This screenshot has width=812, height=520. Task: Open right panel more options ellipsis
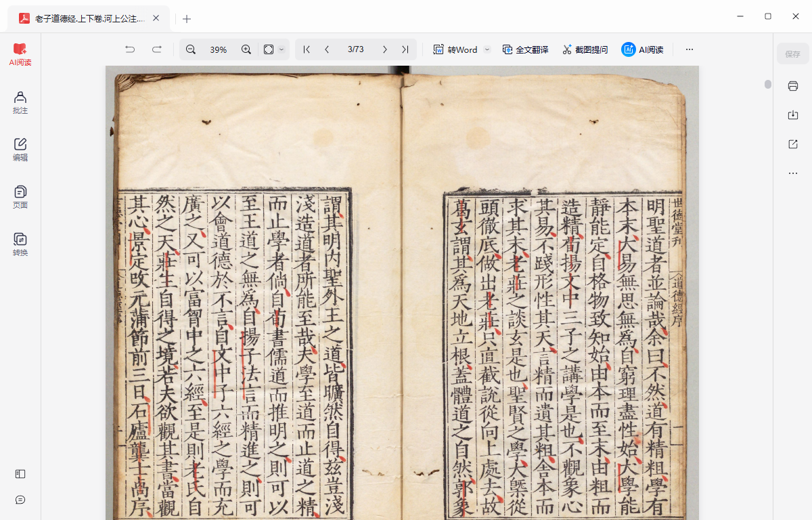point(793,173)
